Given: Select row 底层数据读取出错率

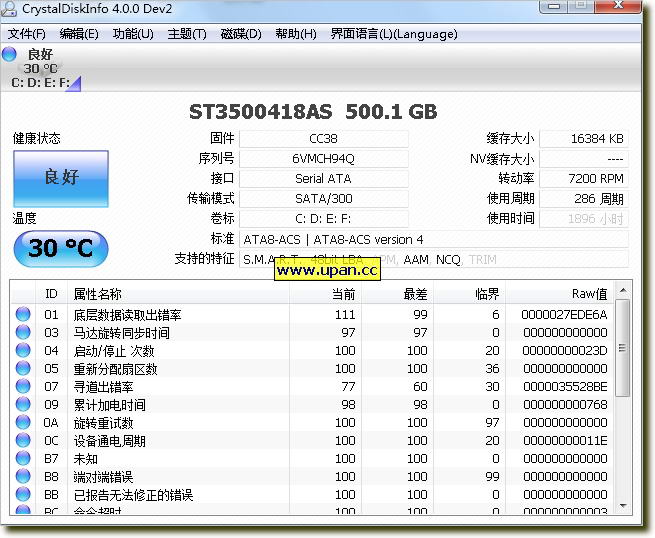Looking at the screenshot, I should pos(312,314).
